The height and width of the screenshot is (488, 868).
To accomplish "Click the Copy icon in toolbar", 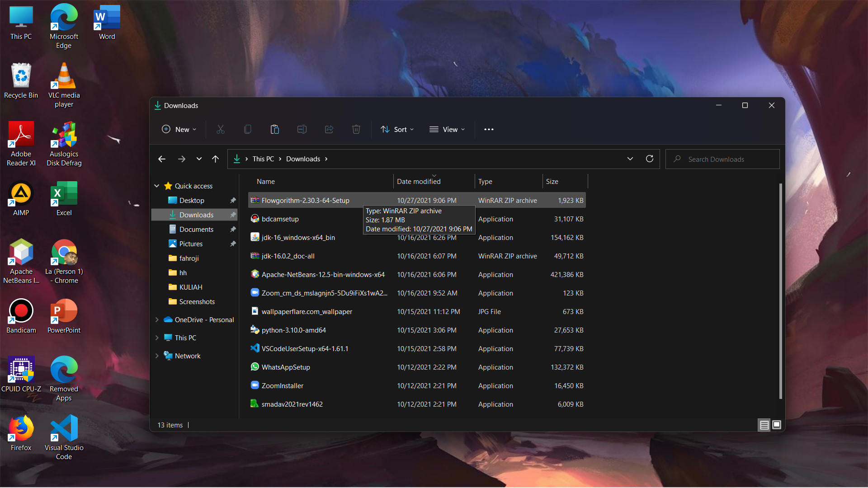I will pos(248,129).
